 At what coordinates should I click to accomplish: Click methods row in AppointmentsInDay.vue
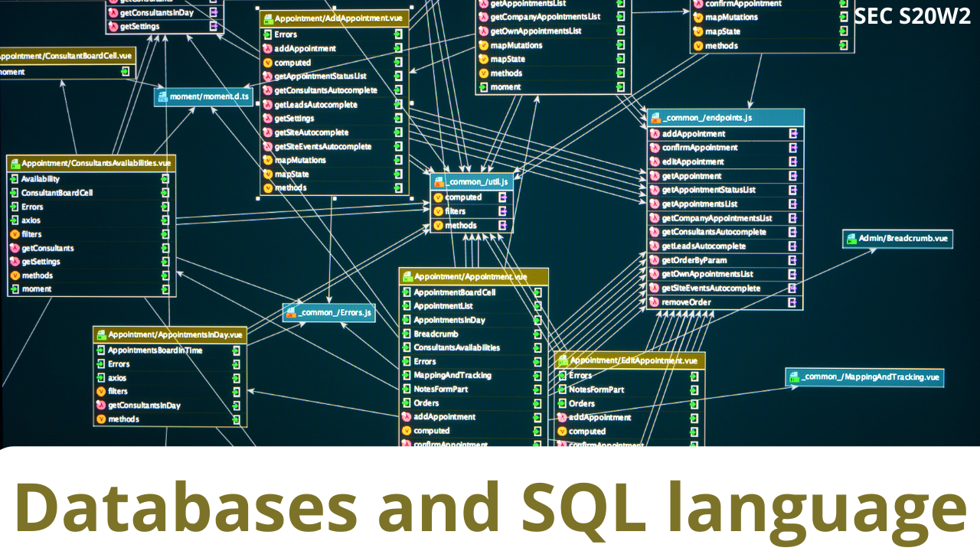[x=170, y=419]
